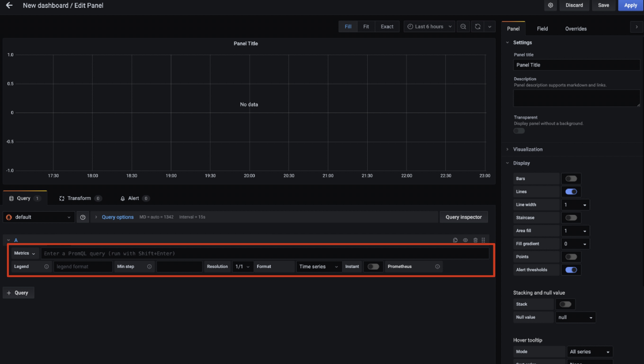
Task: Duplicate query A with copy icon
Action: pos(455,240)
